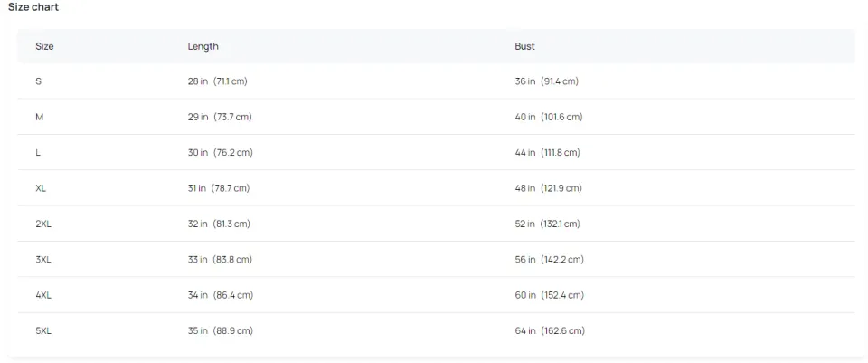Click the Size column header
The image size is (868, 363).
point(44,46)
